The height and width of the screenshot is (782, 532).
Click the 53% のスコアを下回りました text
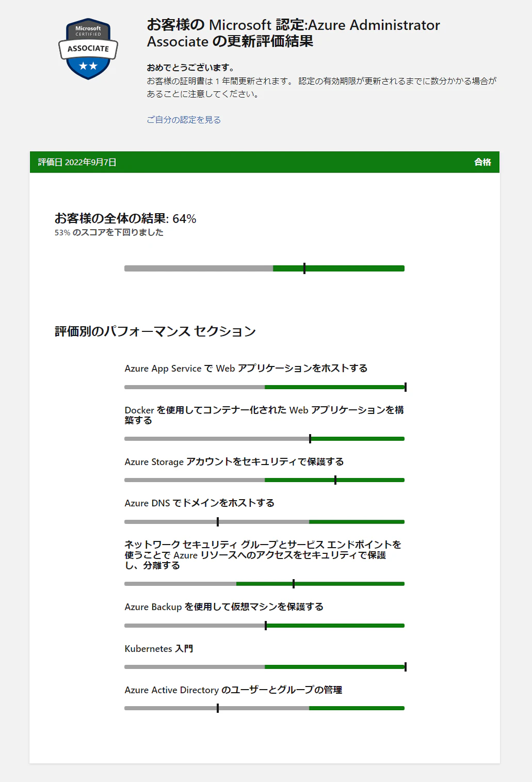(109, 232)
